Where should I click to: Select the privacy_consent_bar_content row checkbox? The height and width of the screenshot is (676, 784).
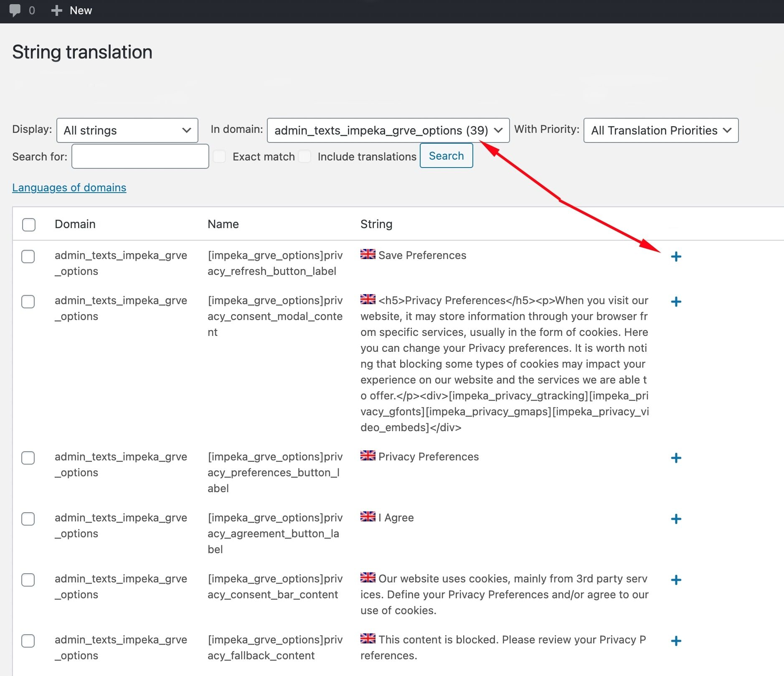point(28,580)
